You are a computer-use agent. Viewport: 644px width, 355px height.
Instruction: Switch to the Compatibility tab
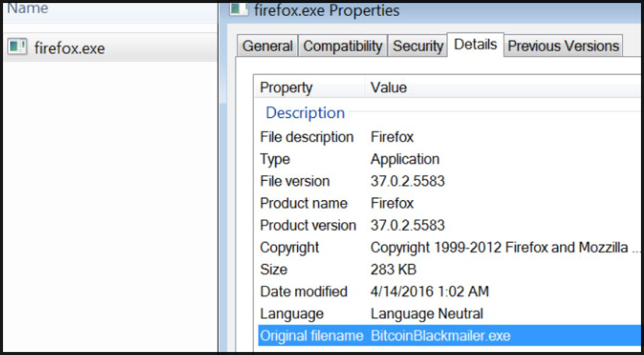point(343,46)
